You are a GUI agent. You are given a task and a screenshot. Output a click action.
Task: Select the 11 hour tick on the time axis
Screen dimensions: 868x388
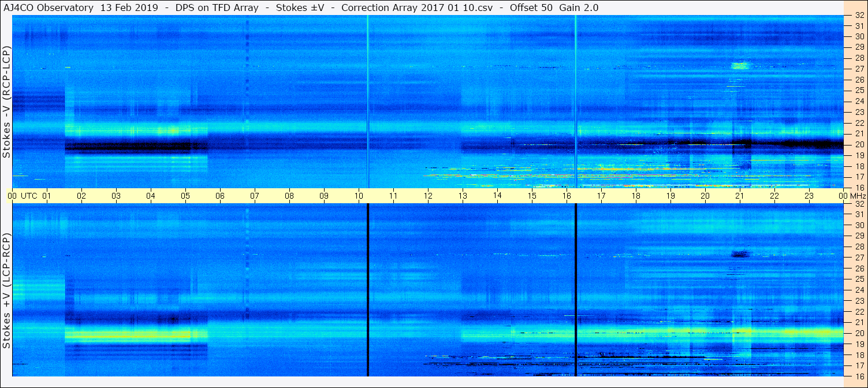[393, 196]
